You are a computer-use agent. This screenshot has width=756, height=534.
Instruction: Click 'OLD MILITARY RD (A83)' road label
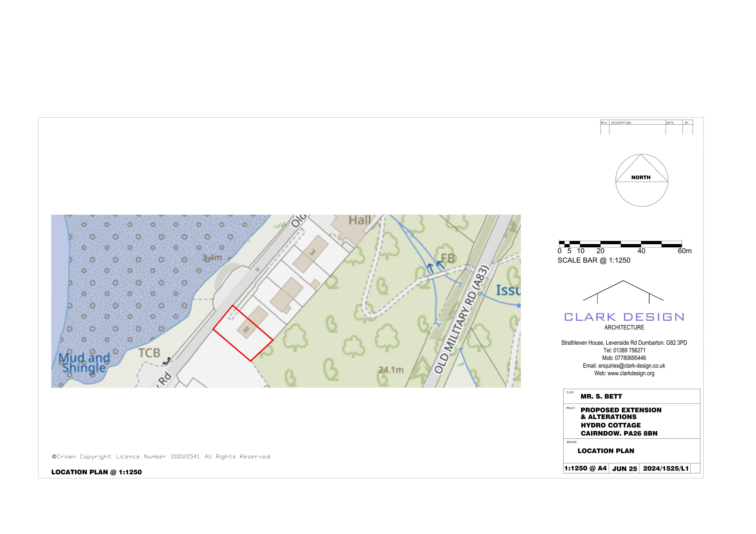[462, 319]
